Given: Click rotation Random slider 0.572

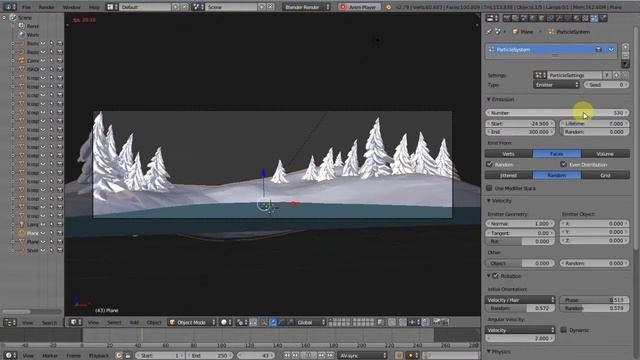Looking at the screenshot, I should (x=520, y=308).
